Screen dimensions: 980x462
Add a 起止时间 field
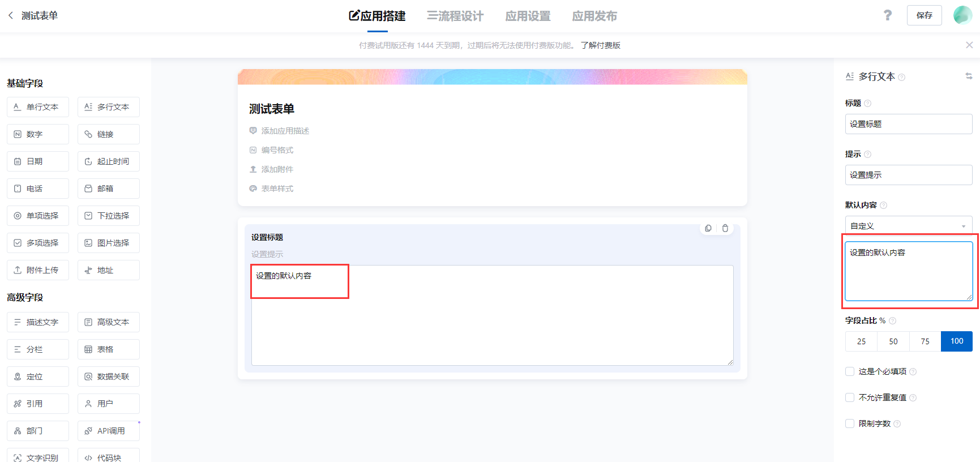(109, 161)
